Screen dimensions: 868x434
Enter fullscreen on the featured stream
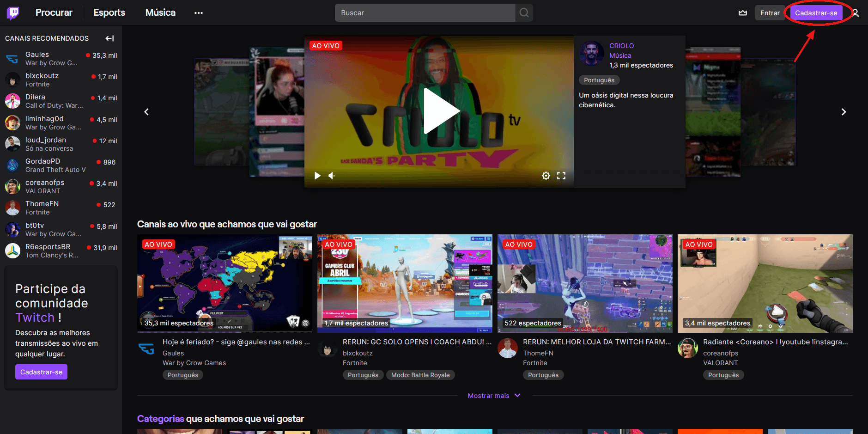tap(561, 176)
